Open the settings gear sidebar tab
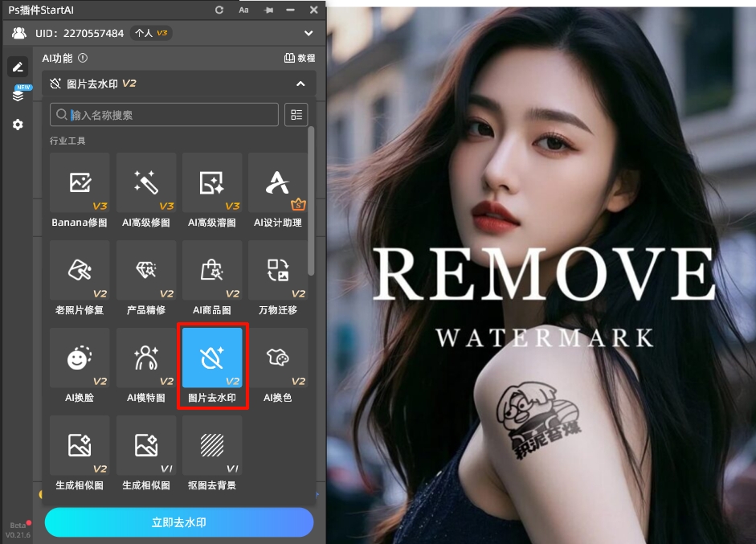The image size is (756, 544). click(x=18, y=125)
